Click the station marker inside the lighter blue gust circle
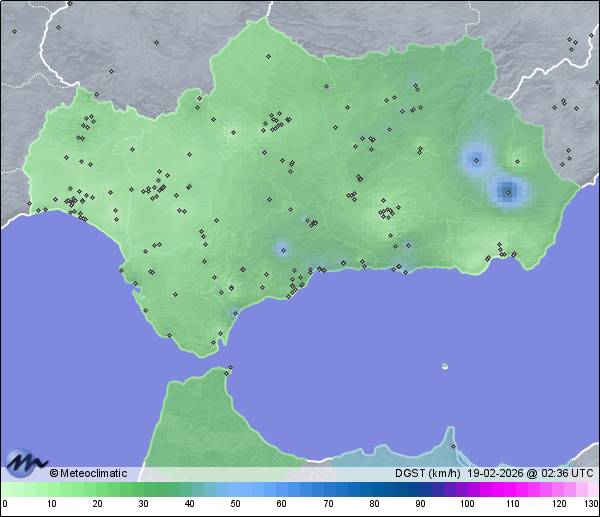This screenshot has height=517, width=600. (x=475, y=158)
